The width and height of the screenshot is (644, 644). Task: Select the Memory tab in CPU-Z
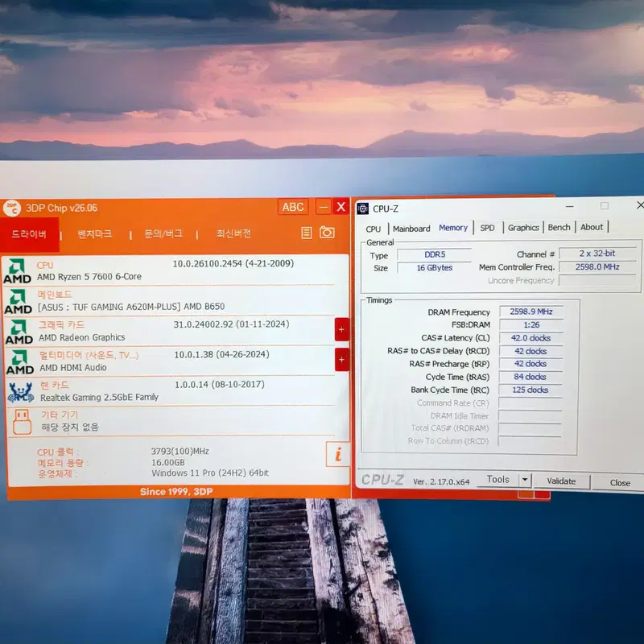point(453,228)
